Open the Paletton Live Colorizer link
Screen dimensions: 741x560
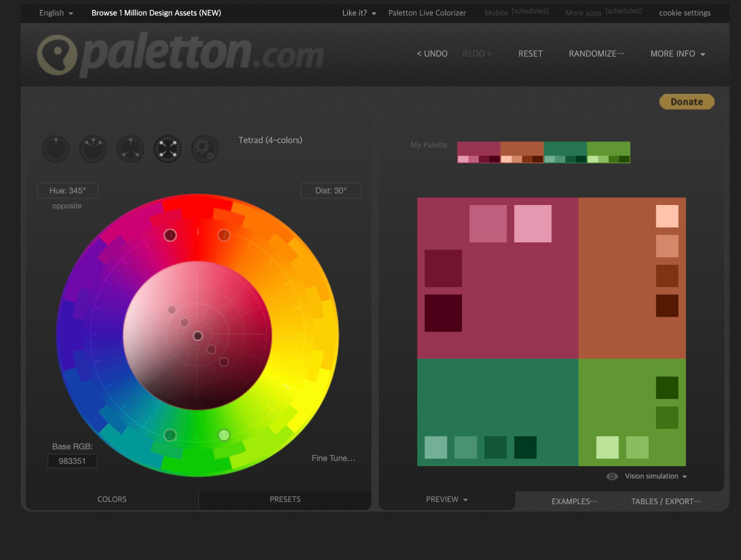pyautogui.click(x=427, y=13)
